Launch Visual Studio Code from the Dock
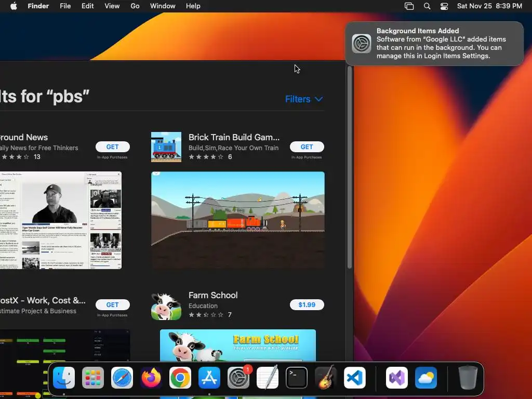Image resolution: width=532 pixels, height=399 pixels. pyautogui.click(x=355, y=378)
